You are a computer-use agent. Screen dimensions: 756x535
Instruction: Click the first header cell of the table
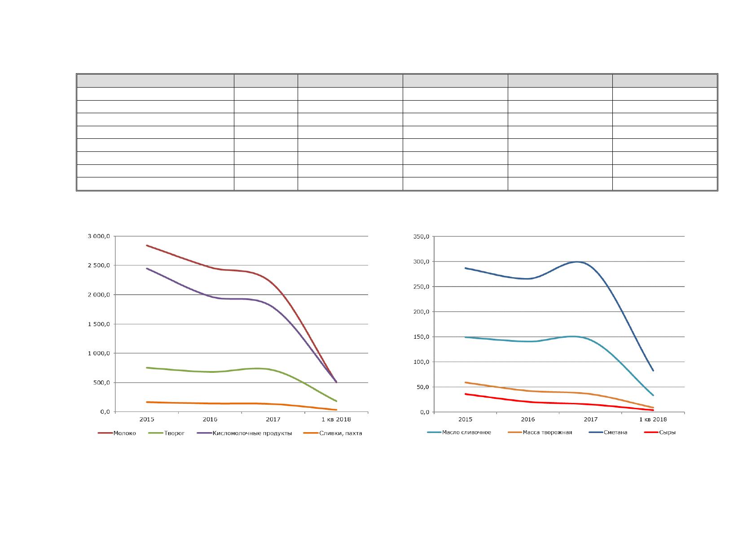click(155, 81)
